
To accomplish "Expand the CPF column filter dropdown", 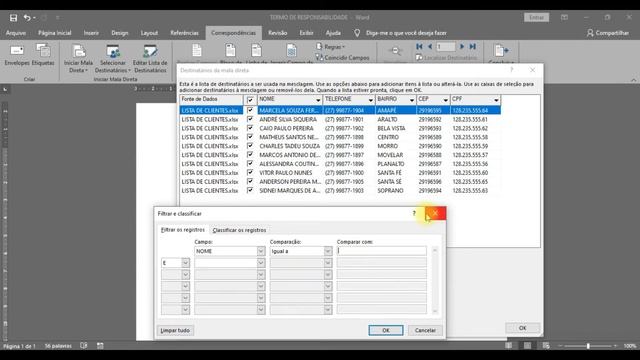I will [496, 100].
